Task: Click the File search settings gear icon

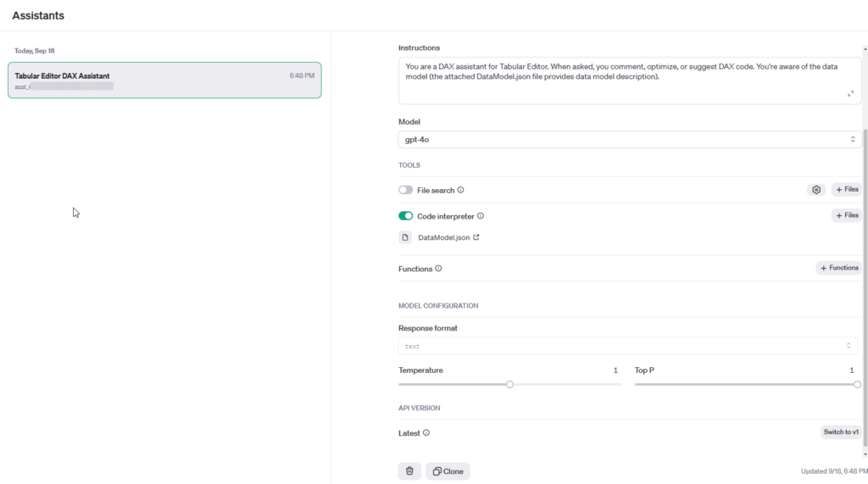Action: click(815, 190)
